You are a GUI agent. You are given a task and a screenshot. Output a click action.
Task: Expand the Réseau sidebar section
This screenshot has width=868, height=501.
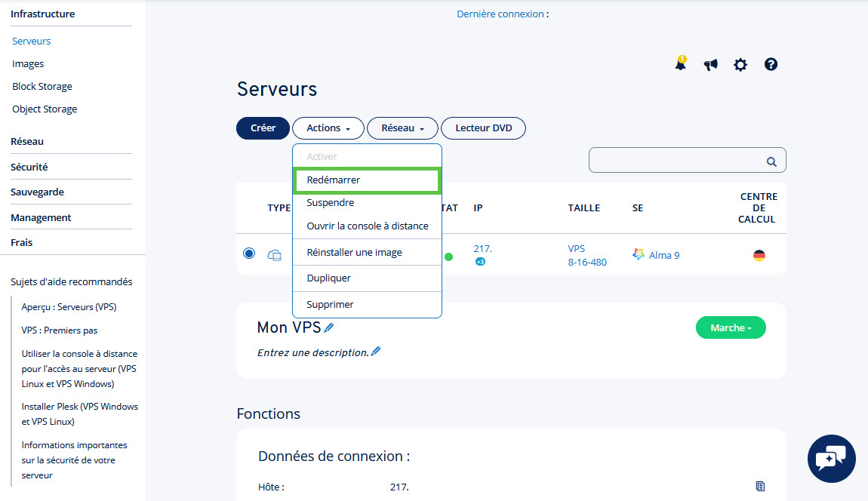tap(27, 141)
